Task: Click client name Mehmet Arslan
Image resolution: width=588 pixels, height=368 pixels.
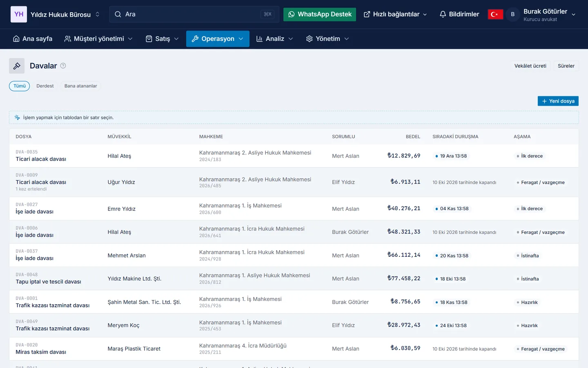Action: pyautogui.click(x=127, y=256)
